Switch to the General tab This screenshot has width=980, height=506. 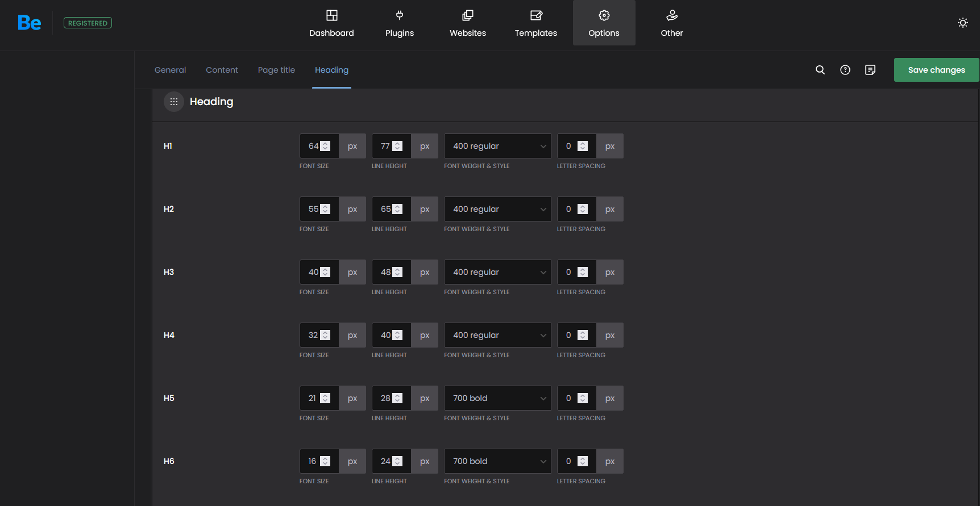tap(170, 70)
